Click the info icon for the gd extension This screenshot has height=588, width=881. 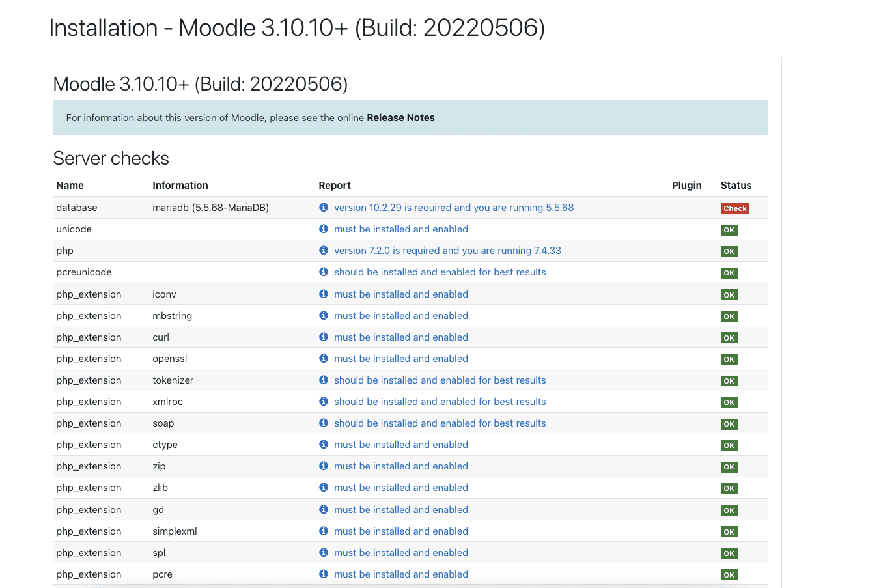324,510
